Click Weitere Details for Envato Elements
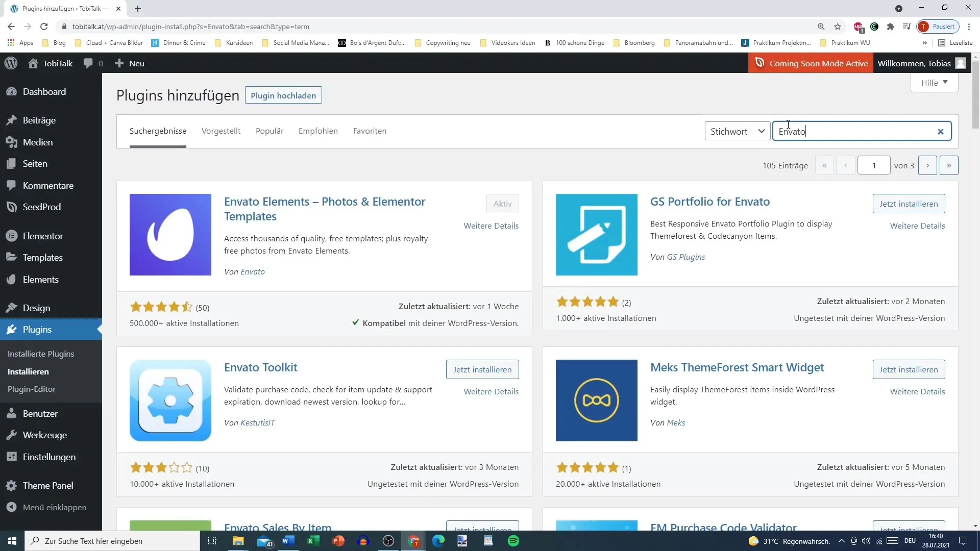The image size is (980, 551). coord(490,226)
